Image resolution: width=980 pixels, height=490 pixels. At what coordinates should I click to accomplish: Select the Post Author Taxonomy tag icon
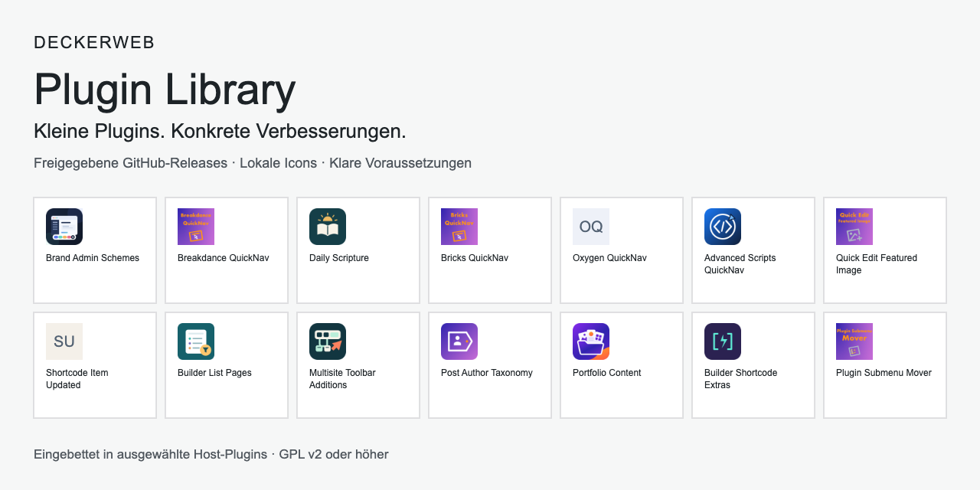click(459, 341)
